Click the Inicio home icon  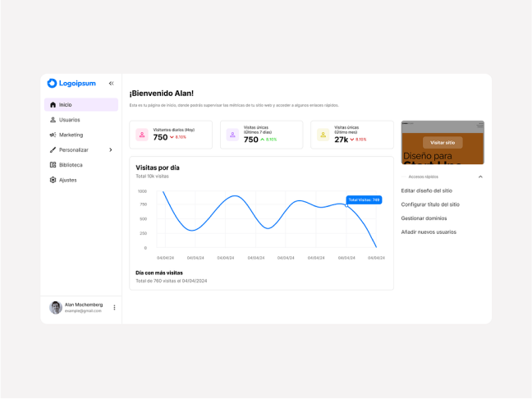tap(53, 105)
